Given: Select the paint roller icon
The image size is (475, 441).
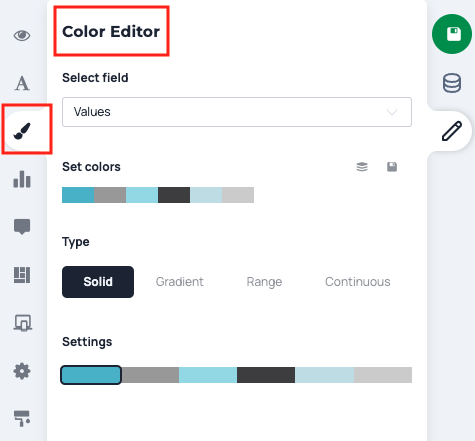Looking at the screenshot, I should (22, 419).
